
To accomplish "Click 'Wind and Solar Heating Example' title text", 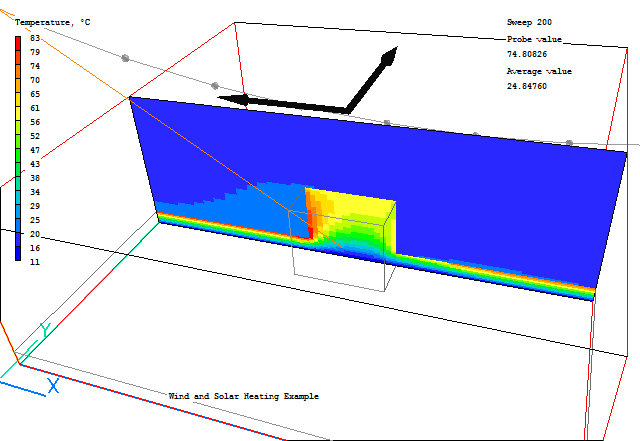I will tap(243, 397).
